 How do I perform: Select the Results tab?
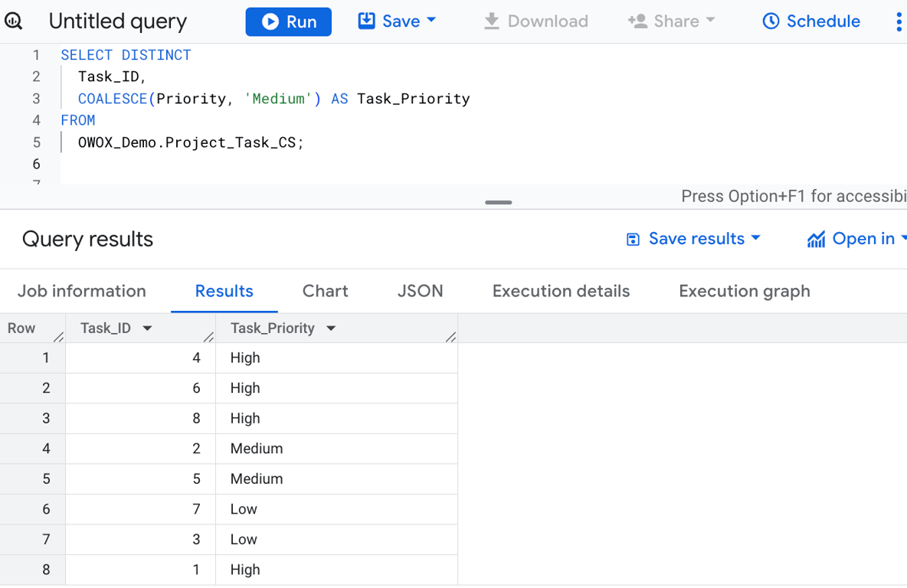click(224, 291)
